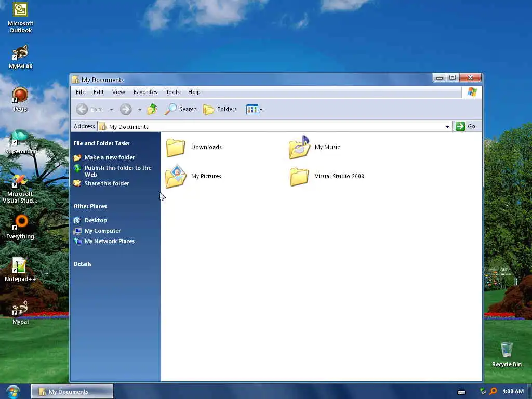This screenshot has width=532, height=399.
Task: Select the My Music folder
Action: click(314, 147)
